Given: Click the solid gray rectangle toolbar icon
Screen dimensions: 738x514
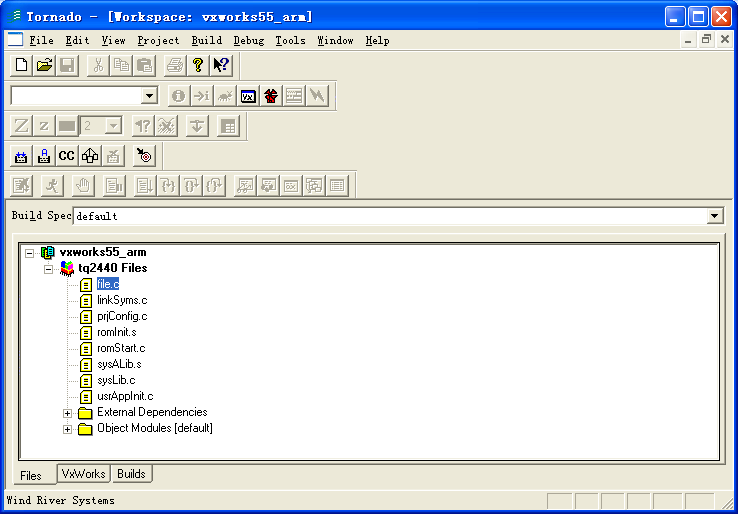Looking at the screenshot, I should [67, 126].
